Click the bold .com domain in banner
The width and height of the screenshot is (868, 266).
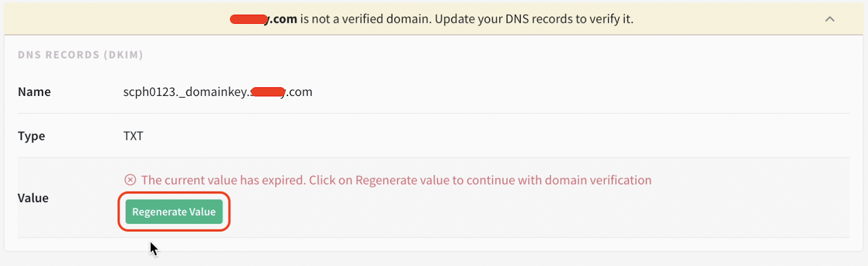283,19
